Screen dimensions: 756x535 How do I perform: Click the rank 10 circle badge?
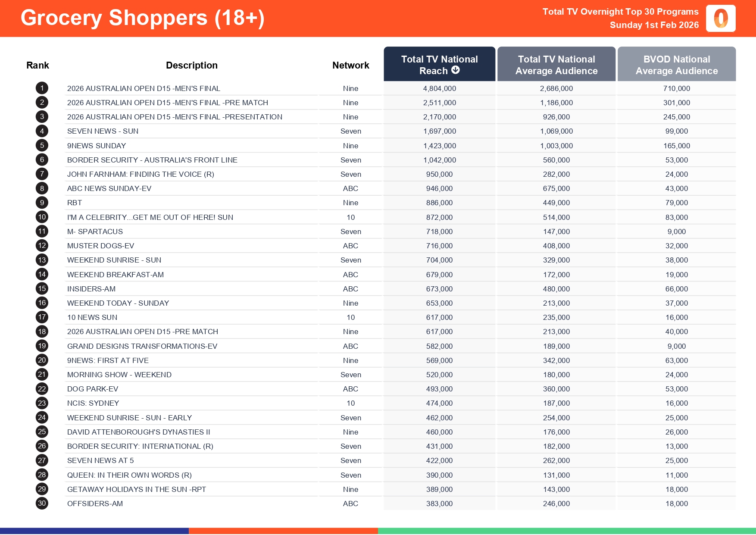click(x=42, y=217)
